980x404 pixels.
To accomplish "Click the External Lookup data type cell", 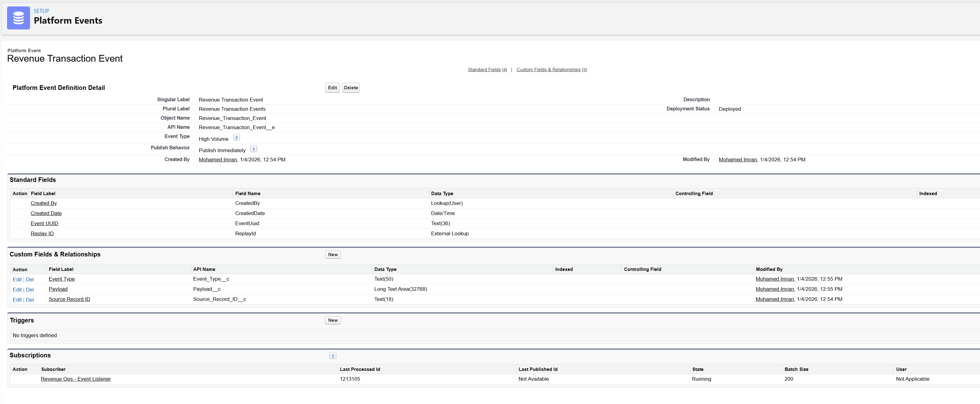I will point(450,233).
